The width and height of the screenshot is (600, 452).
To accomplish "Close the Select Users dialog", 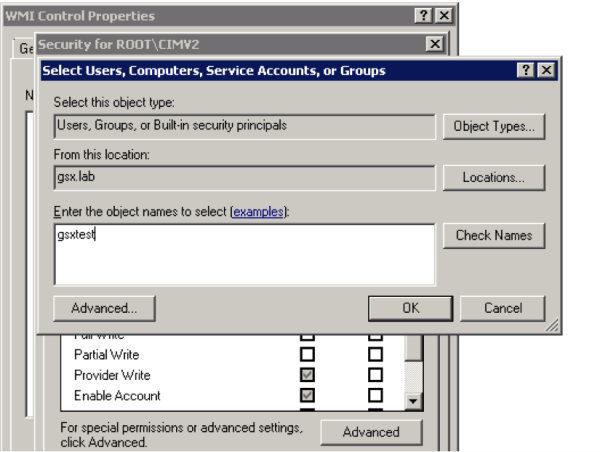I will tap(546, 70).
